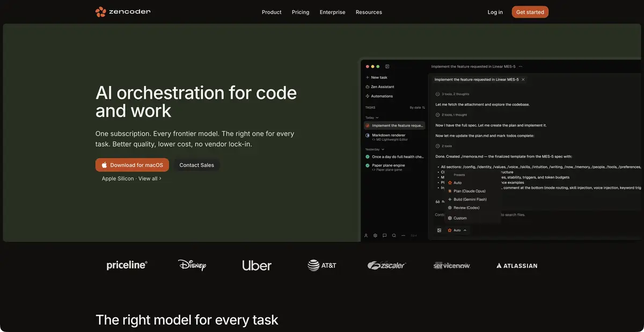Collapse the Today task group

coord(372,117)
